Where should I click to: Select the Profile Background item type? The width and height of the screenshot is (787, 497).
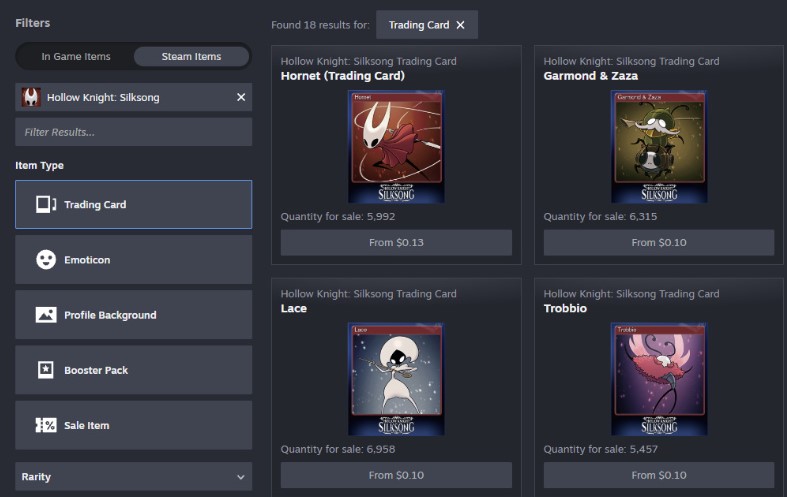click(x=134, y=315)
